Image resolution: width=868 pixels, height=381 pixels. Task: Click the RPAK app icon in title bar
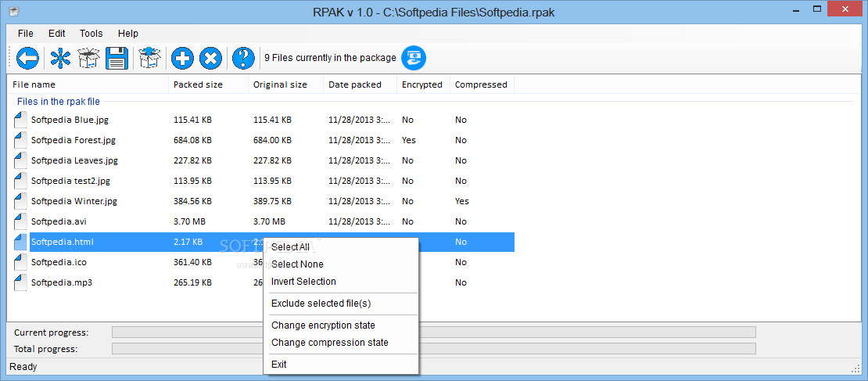(x=15, y=10)
